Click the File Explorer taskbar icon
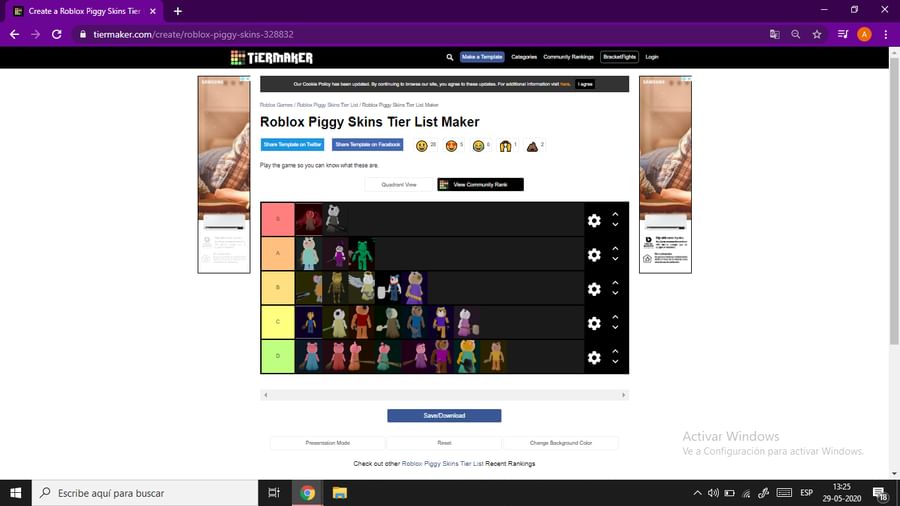 point(340,493)
